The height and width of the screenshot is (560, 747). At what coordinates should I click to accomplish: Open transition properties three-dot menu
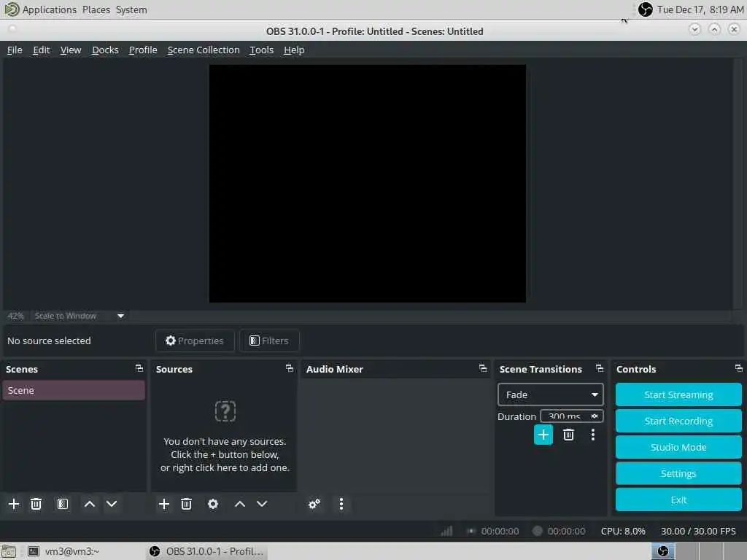(592, 435)
